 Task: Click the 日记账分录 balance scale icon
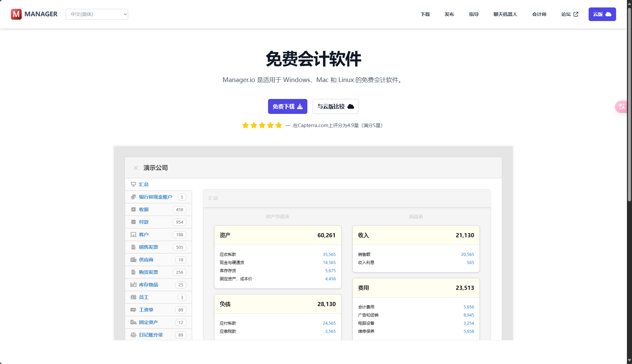(x=134, y=335)
